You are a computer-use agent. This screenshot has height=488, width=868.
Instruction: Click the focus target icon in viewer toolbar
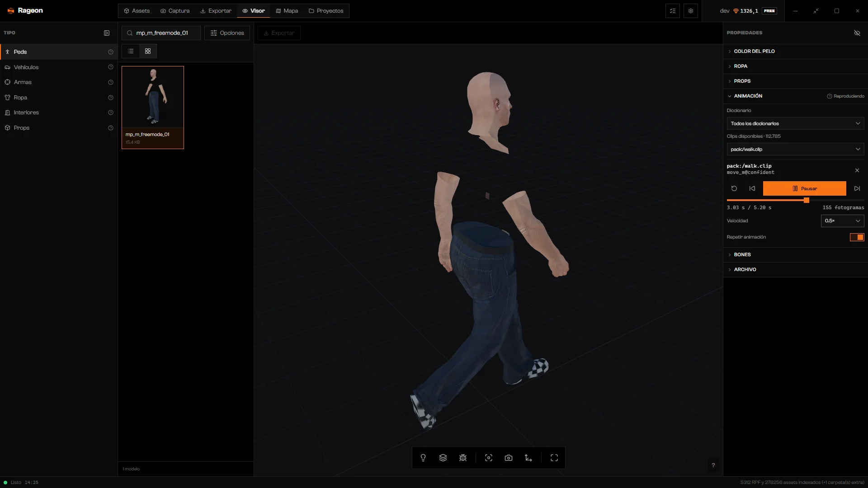point(489,458)
